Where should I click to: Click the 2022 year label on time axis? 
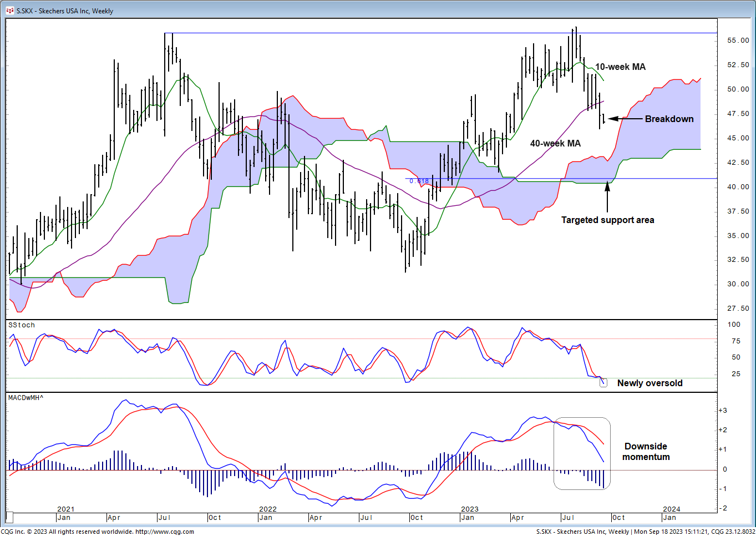click(267, 509)
